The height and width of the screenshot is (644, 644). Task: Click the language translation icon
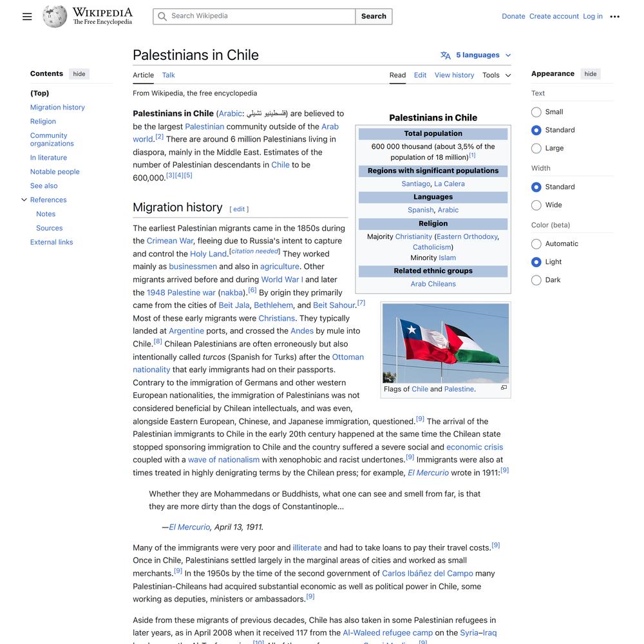pos(446,55)
